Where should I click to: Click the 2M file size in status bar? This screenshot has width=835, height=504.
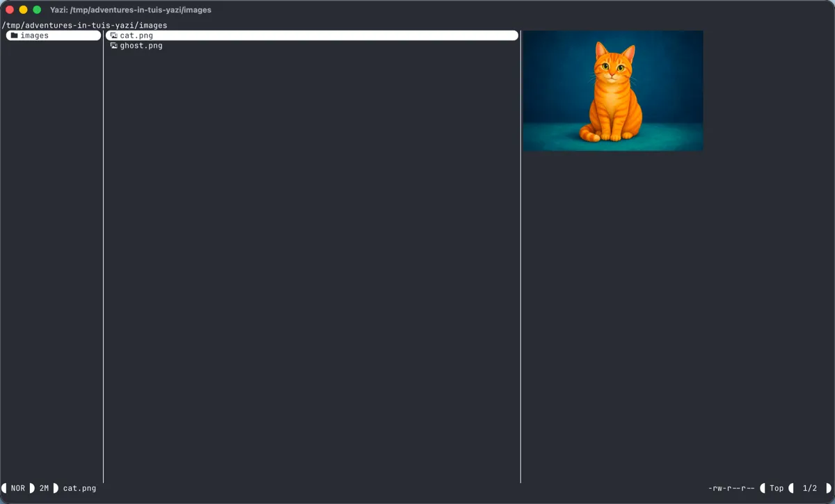point(44,489)
